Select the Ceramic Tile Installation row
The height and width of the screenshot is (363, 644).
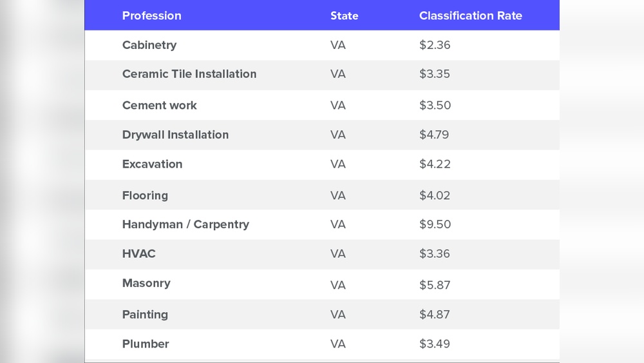tap(189, 74)
